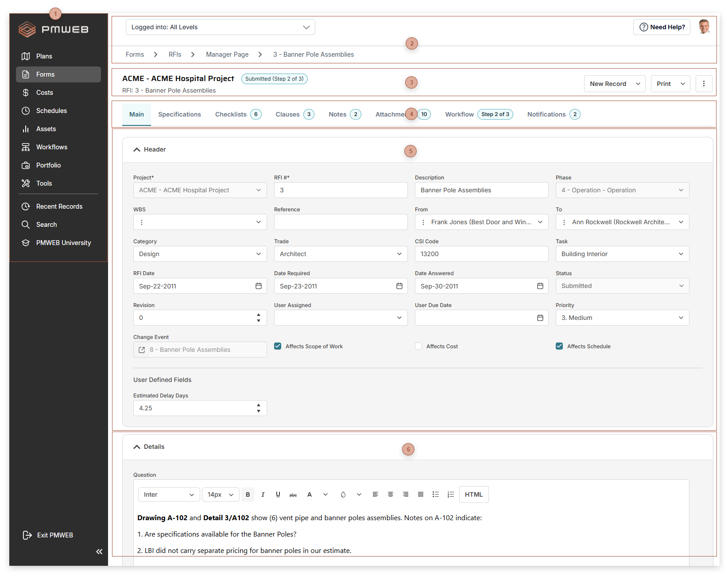Open the Plans section in the sidebar
This screenshot has height=576, width=728.
coord(44,56)
